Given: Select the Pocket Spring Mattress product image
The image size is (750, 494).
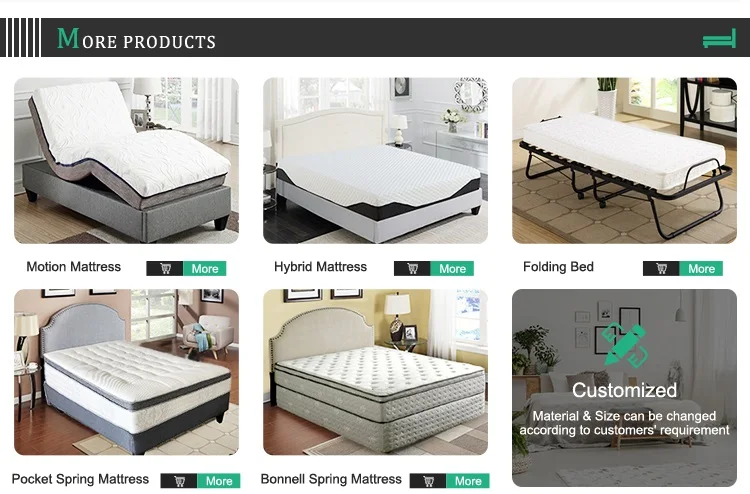Looking at the screenshot, I should point(126,372).
